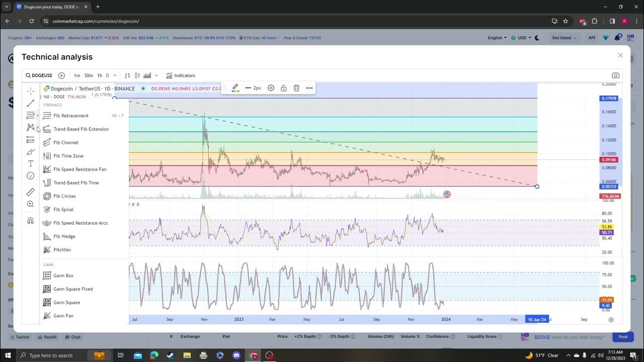Select the trend line drawing tool

tap(31, 103)
